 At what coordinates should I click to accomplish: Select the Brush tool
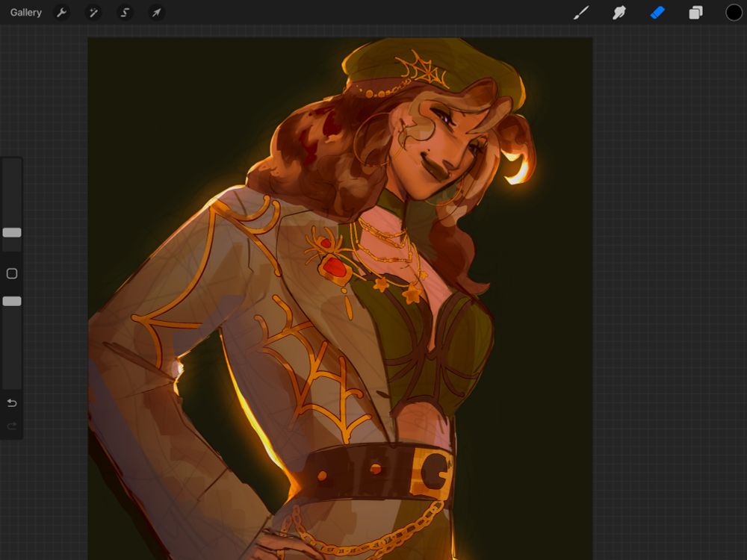pos(580,13)
